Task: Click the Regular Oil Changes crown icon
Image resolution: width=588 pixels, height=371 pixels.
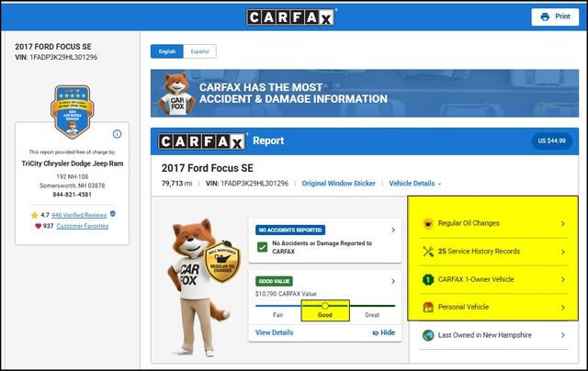Action: coord(428,223)
